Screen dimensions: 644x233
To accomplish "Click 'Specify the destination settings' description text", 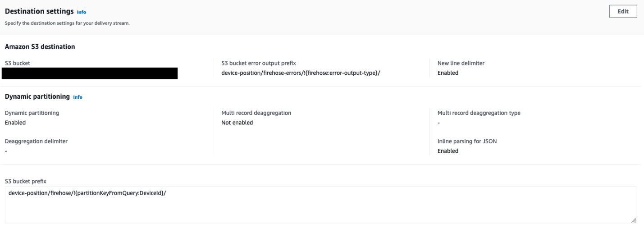I will click(x=67, y=23).
